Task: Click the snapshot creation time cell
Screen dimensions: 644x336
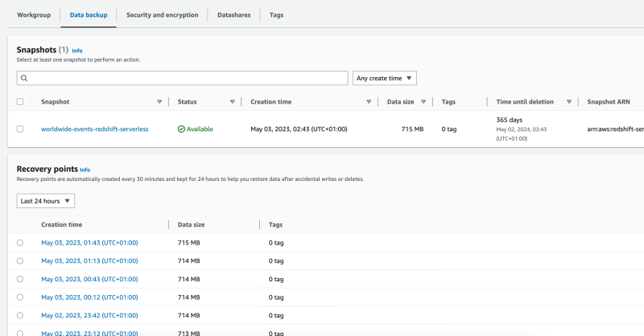Action: (299, 129)
